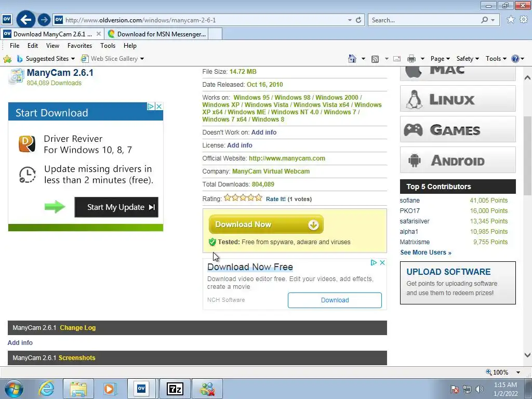Open the messenger contacts taskbar icon
Screen dimensions: 532x399
click(207, 389)
